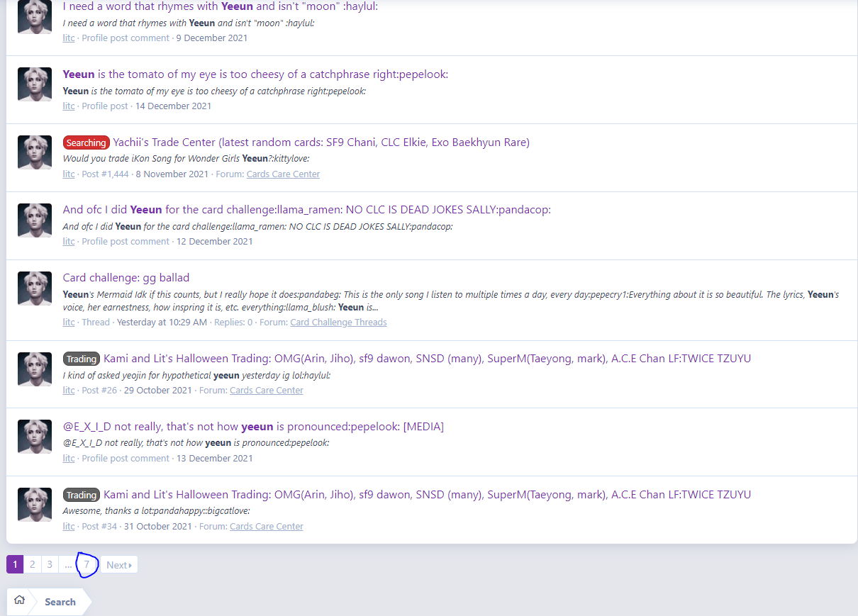Click litc username in 13 December 2021 result
Screen dimensions: 858x616
(x=69, y=459)
